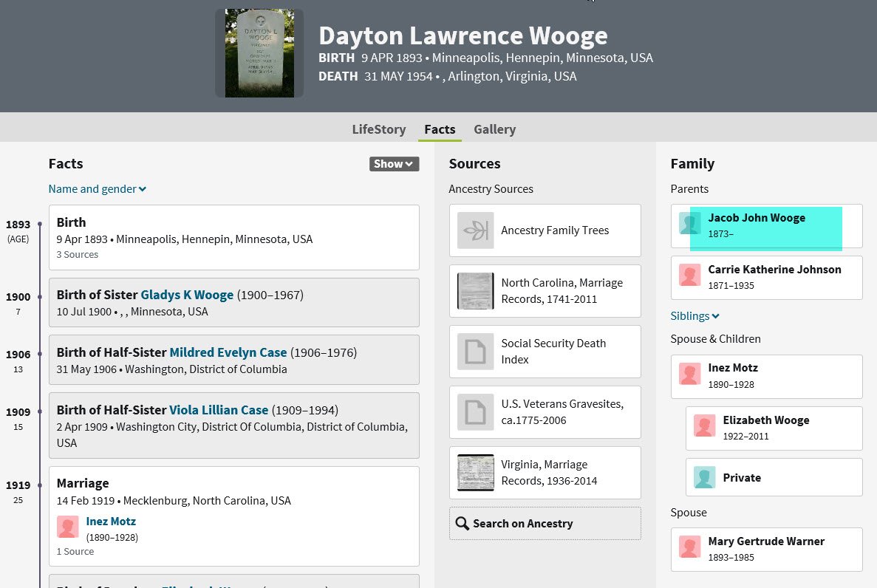Screen dimensions: 877x588
Task: Click the Ancestry Family Trees leaf icon
Action: (x=475, y=230)
